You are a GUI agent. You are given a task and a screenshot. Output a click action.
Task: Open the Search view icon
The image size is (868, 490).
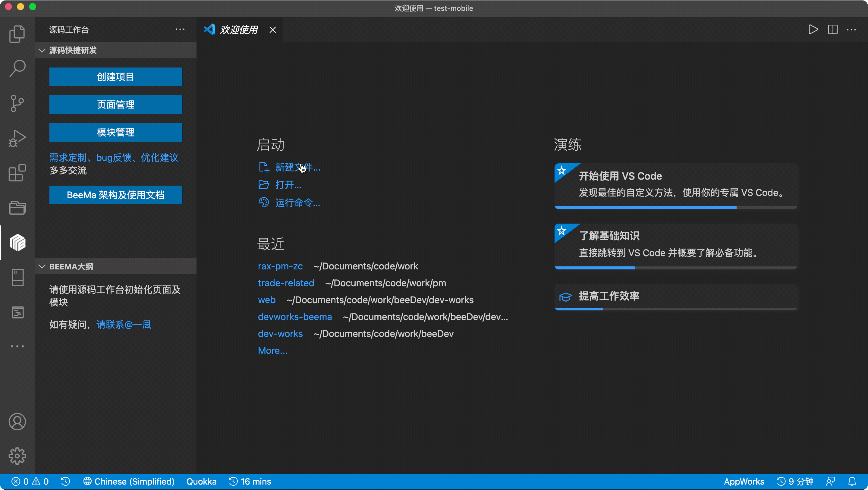click(17, 68)
